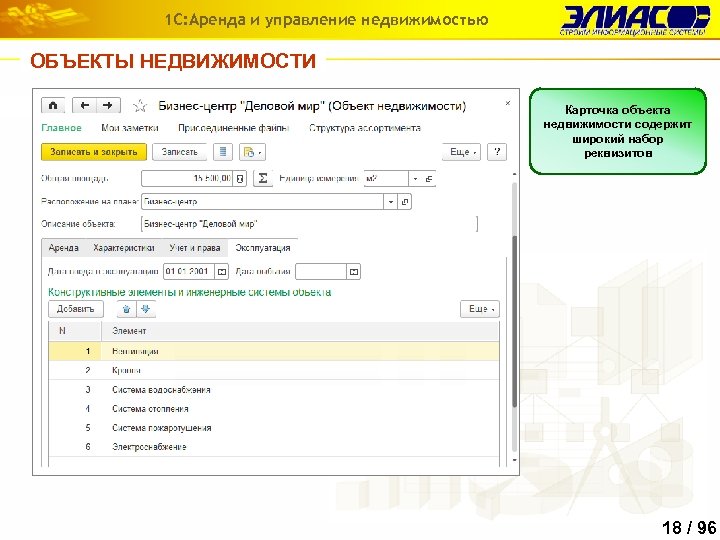Click the commissioning date 01.01.2001 field
This screenshot has width=720, height=540.
click(189, 271)
